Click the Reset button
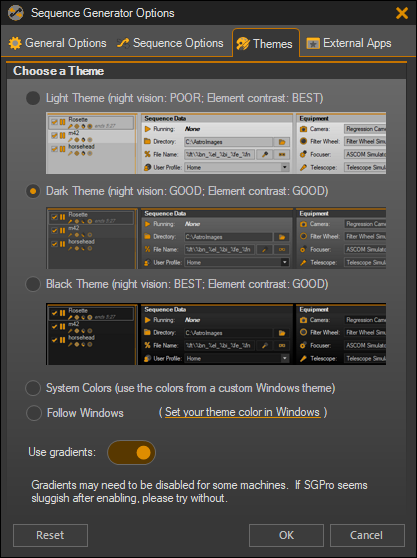 50,535
